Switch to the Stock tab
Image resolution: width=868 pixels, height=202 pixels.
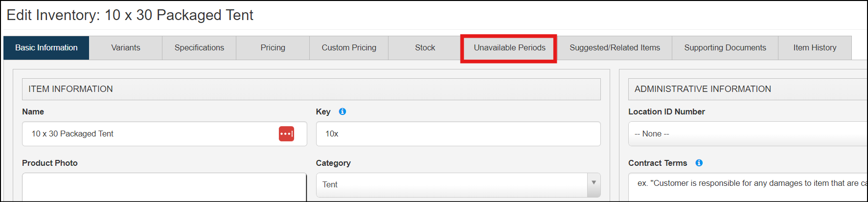(425, 48)
